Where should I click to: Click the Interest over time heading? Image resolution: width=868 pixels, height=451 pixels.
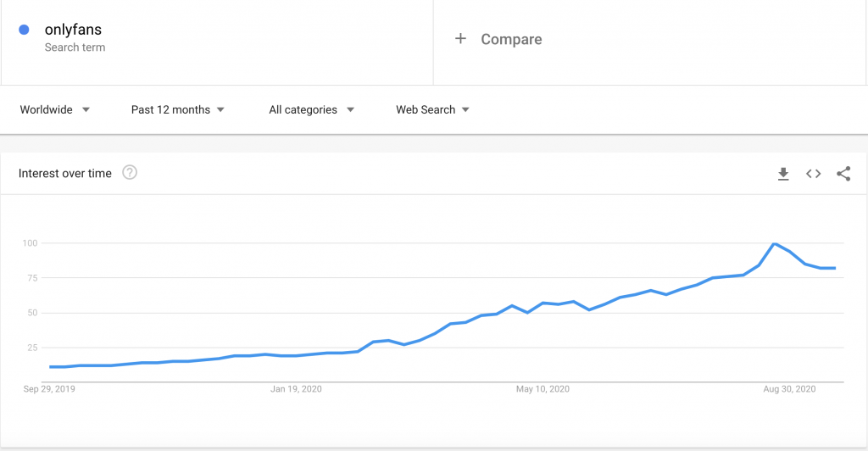pos(64,173)
